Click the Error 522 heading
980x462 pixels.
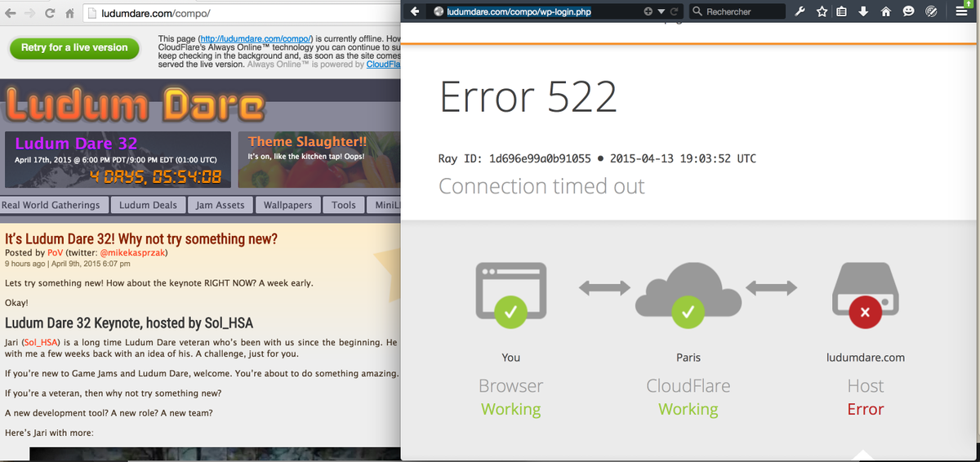[528, 97]
